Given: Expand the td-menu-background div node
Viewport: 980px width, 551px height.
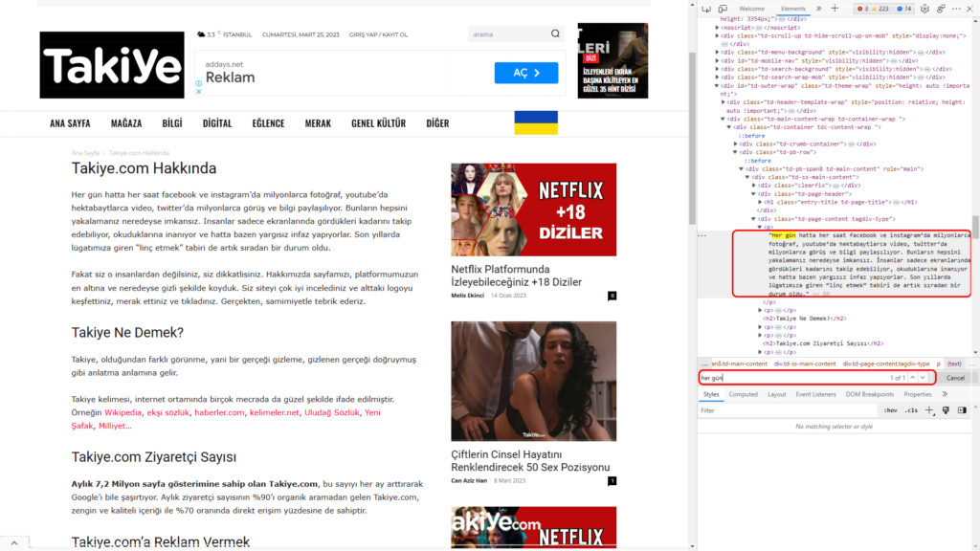Looking at the screenshot, I should click(x=717, y=53).
